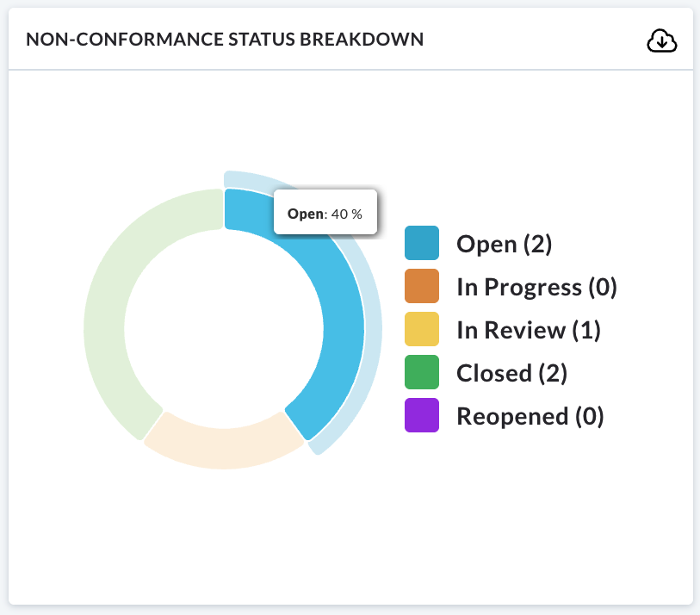
Task: Click the In Review (1) legend label
Action: tap(529, 330)
